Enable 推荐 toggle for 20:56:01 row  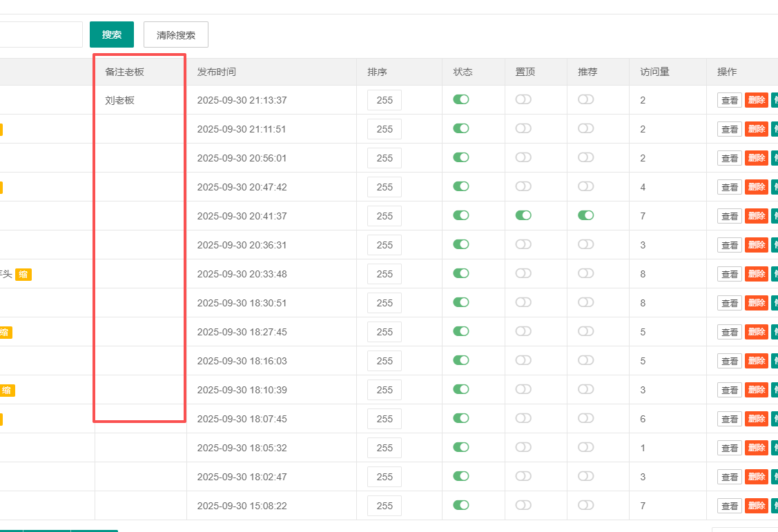click(x=585, y=157)
